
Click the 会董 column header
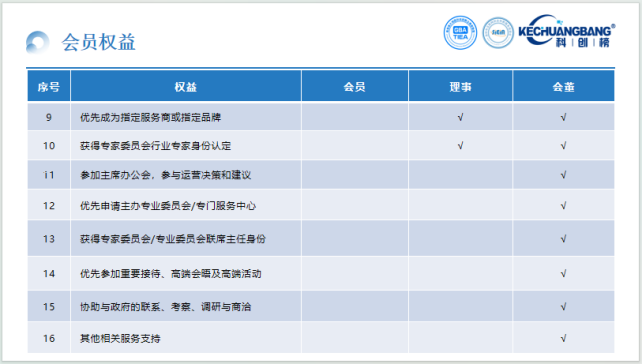tap(563, 87)
